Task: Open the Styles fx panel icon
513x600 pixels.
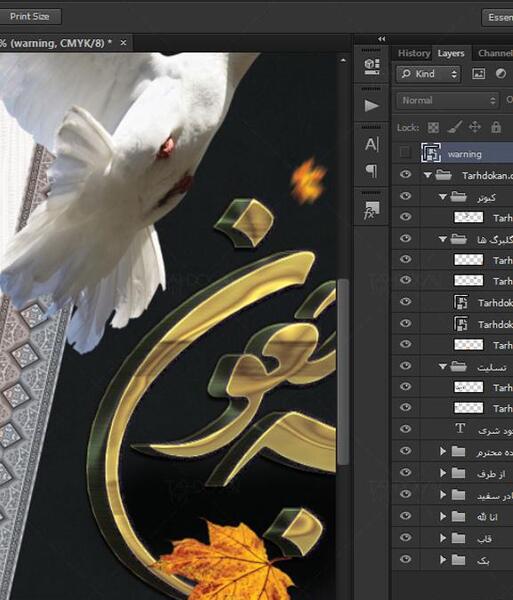Action: tap(371, 209)
